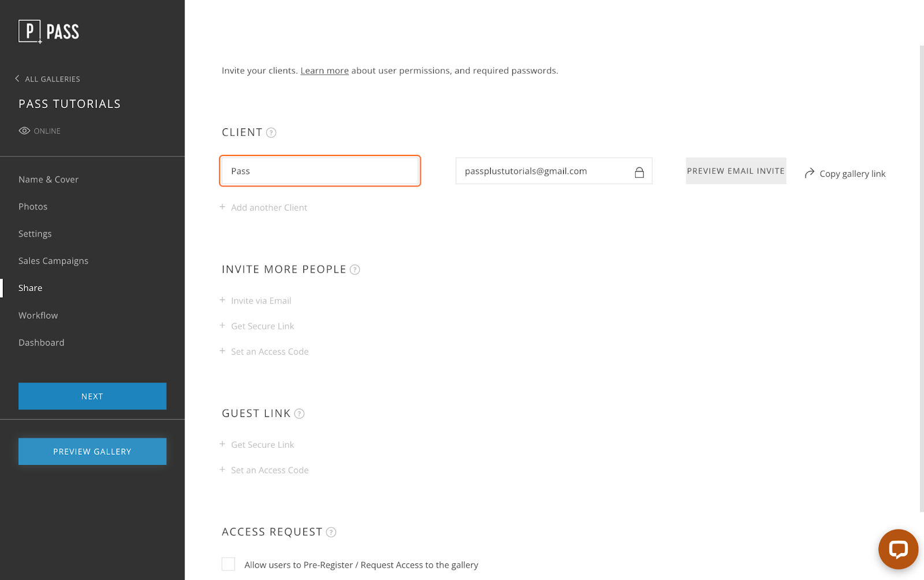Click plus beside Guest Link's Set an Access Code

click(x=222, y=469)
